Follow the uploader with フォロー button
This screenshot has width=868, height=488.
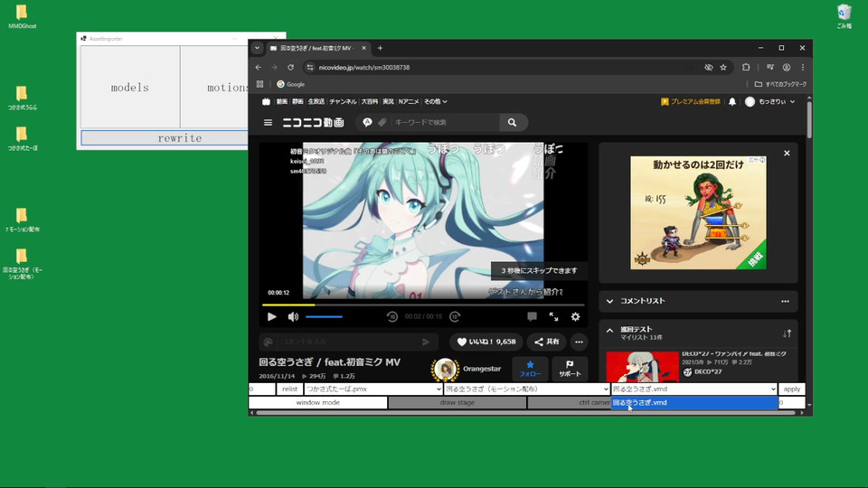tap(530, 369)
